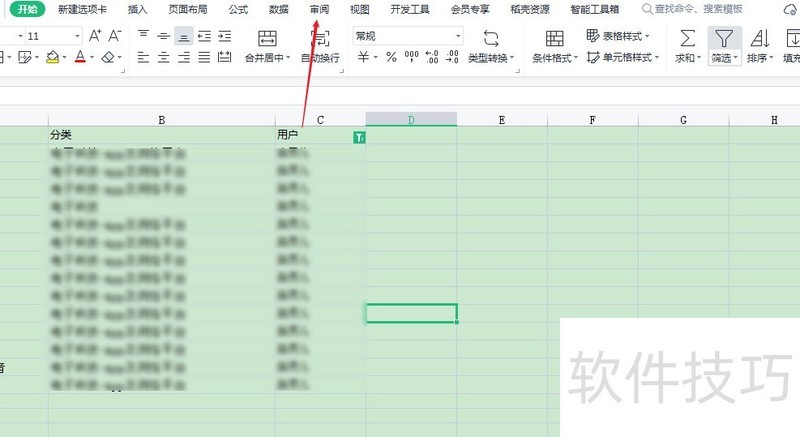Expand 筛选 dropdown arrow

[x=735, y=58]
